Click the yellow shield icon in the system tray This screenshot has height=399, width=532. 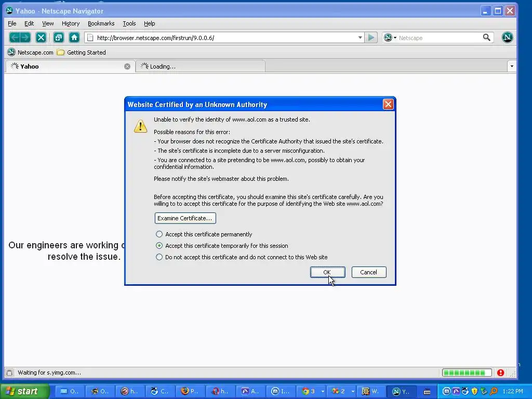pos(475,391)
